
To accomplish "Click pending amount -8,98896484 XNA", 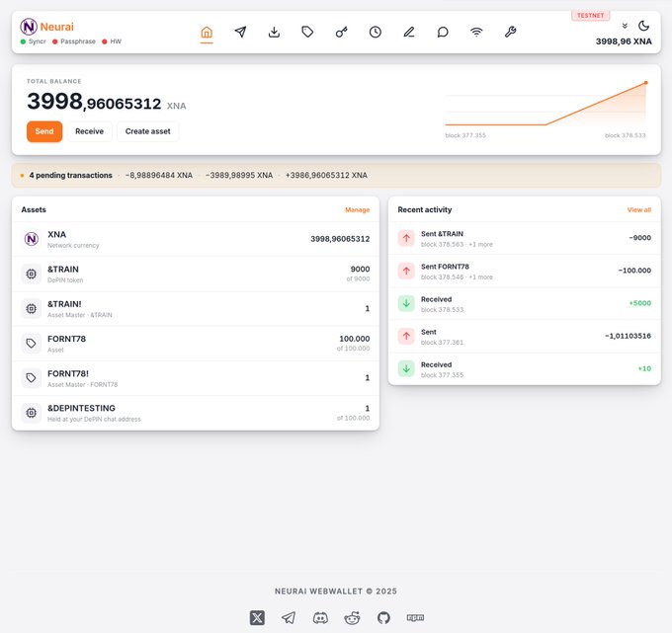I will pyautogui.click(x=159, y=175).
